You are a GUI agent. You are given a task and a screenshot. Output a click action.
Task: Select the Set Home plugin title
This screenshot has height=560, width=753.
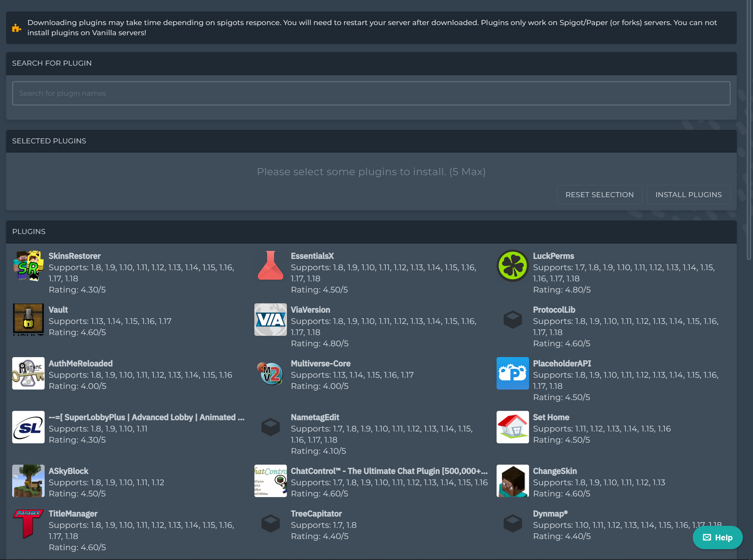coord(551,417)
